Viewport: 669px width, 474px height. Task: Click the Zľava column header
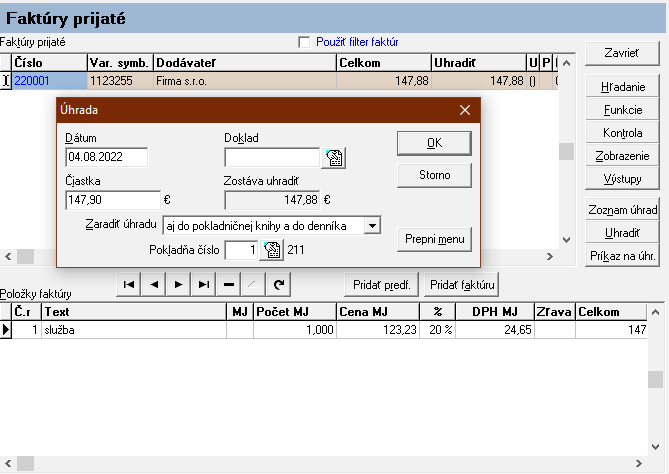point(555,312)
